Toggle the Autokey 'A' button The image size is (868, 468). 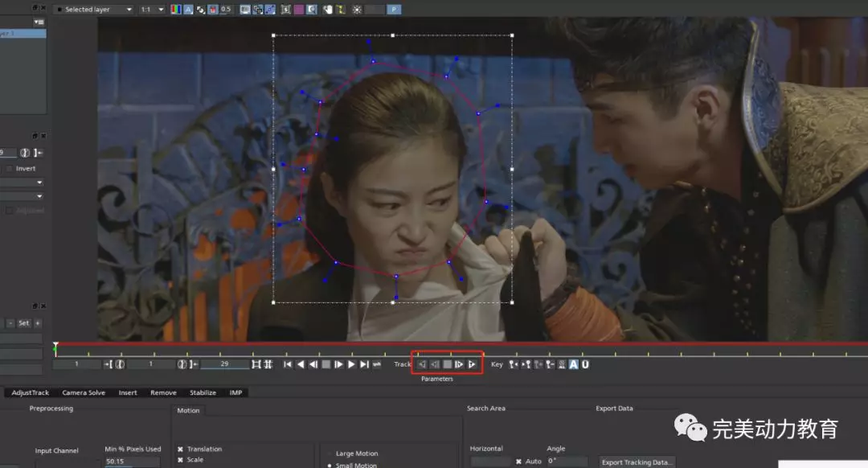pos(574,364)
